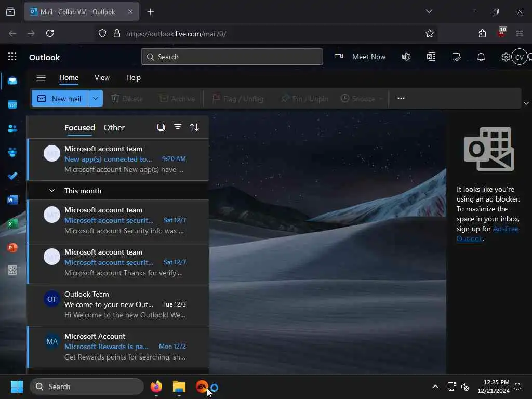
Task: Click the Select all messages icon
Action: 161,127
